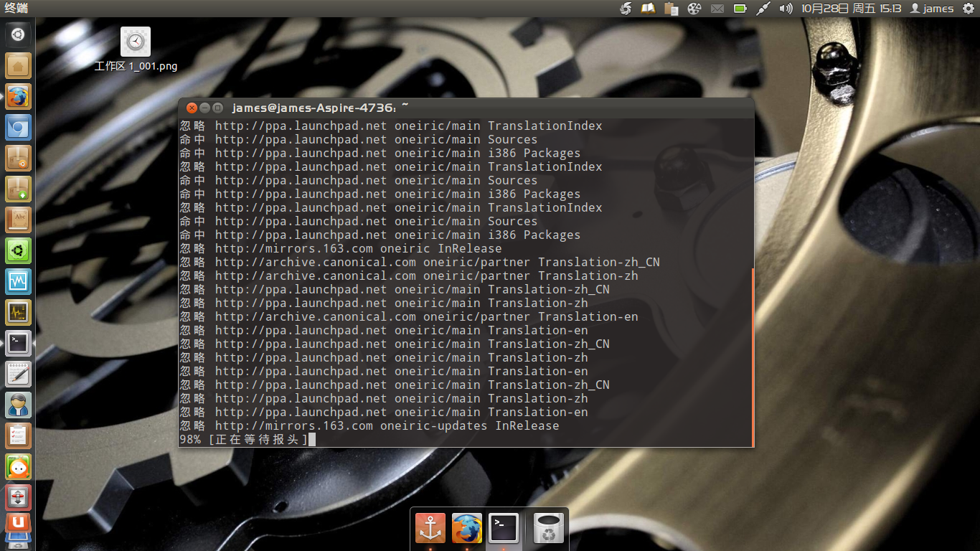Open the date and time calendar menu
Viewport: 980px width, 551px height.
pos(851,9)
